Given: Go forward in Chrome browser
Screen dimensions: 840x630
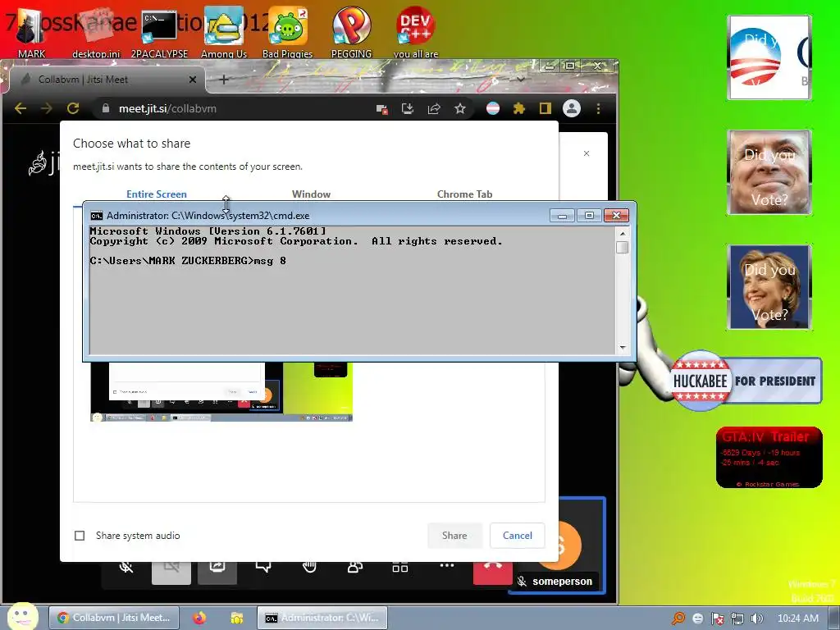Looking at the screenshot, I should [x=47, y=109].
